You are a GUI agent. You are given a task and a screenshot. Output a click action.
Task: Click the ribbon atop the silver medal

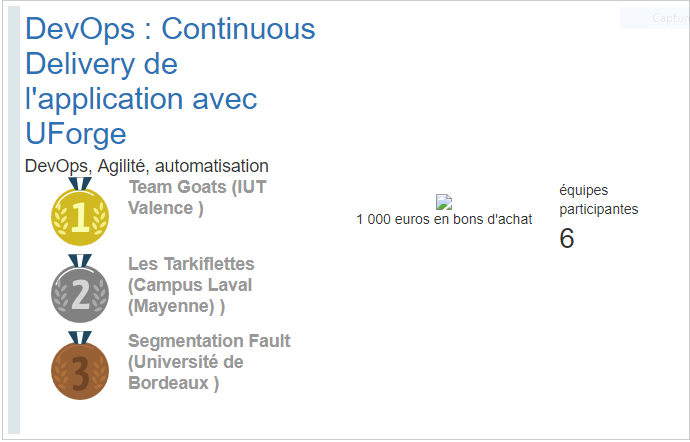click(80, 261)
